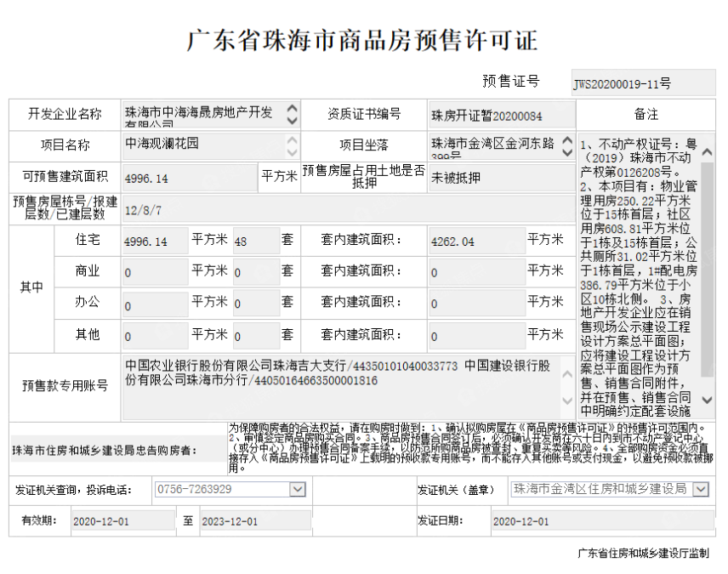Click the 开发企业名称 text box
Screen dimensions: 728x574
211,114
